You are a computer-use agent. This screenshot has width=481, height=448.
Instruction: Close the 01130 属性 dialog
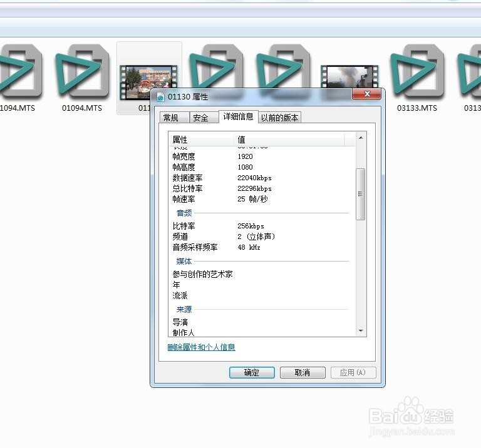pyautogui.click(x=366, y=94)
